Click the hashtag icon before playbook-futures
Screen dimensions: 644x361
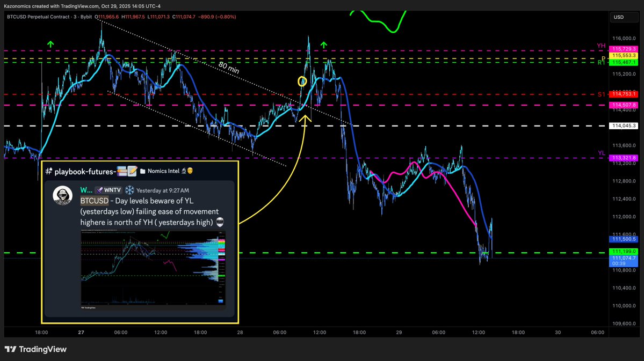coord(49,171)
